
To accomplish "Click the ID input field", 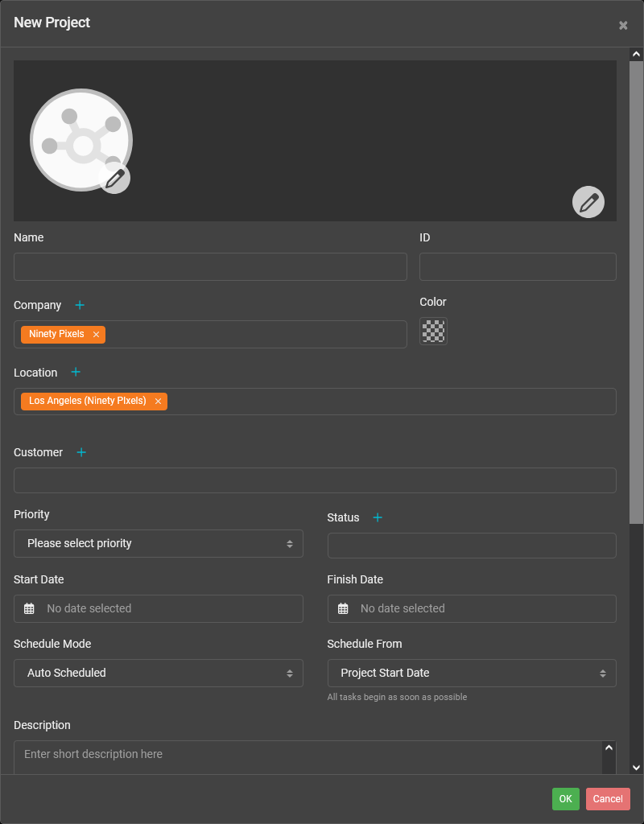I will click(518, 266).
